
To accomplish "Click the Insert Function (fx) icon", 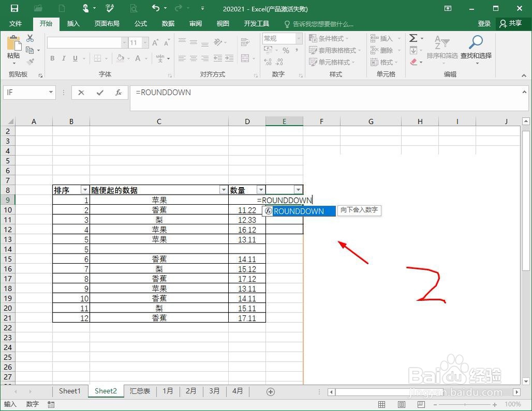I will (118, 93).
